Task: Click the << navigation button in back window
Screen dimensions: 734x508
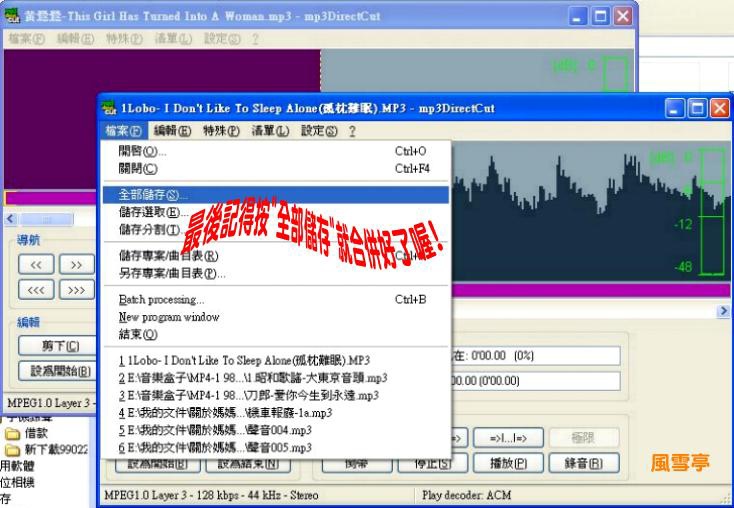Action: (36, 265)
